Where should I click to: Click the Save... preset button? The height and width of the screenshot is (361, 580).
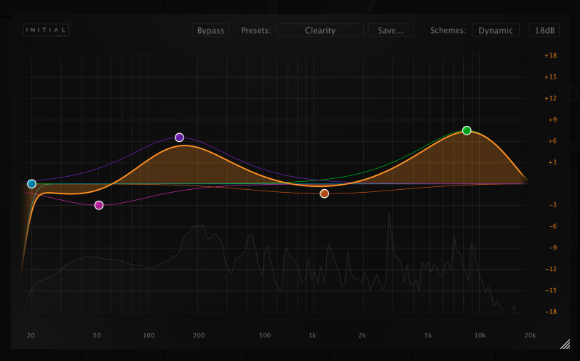point(391,30)
